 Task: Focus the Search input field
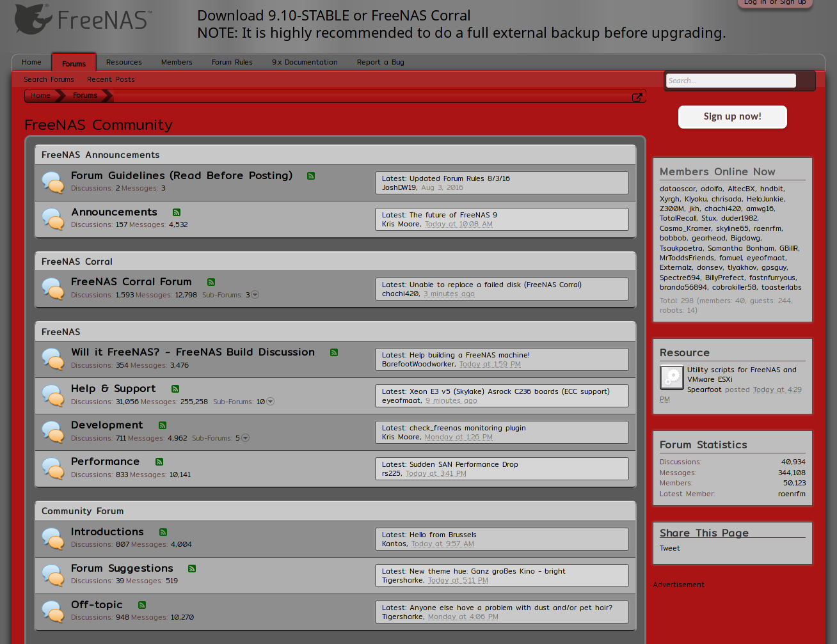731,81
